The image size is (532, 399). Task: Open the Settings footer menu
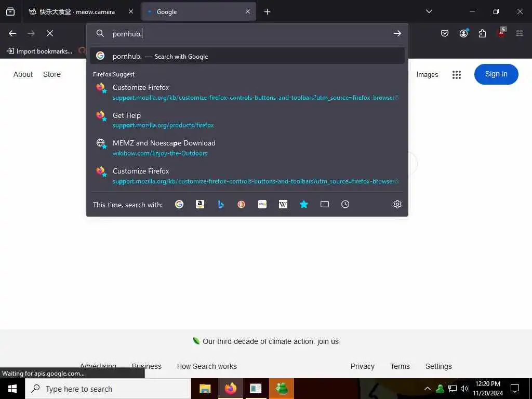[438, 366]
